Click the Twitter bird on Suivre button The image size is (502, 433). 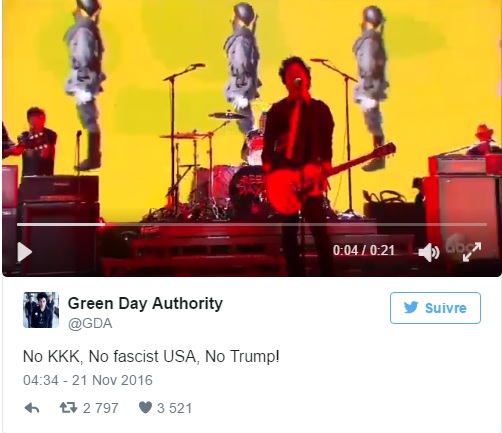(x=411, y=308)
